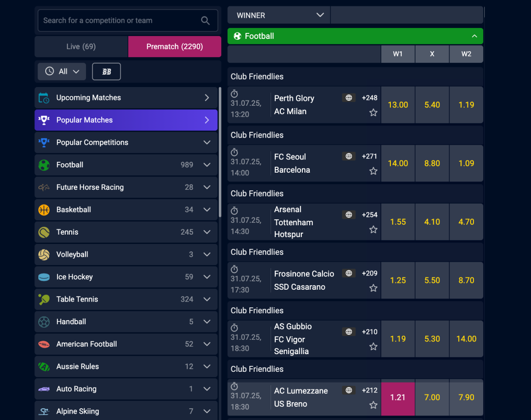Click the Future Horse Racing icon
The width and height of the screenshot is (531, 420).
pos(44,187)
